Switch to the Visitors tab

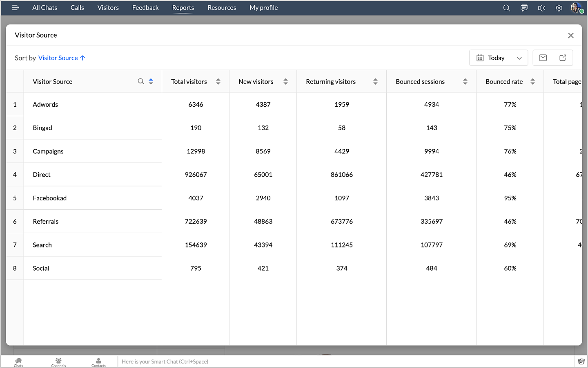(x=108, y=8)
